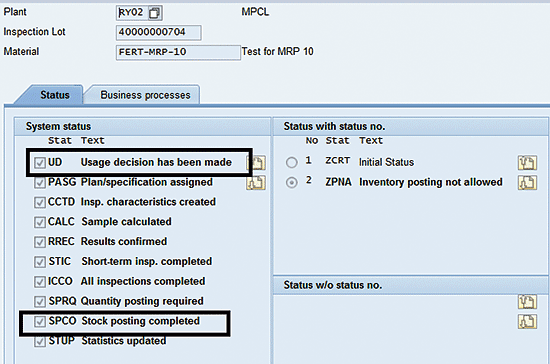Click the 'Inspection Lot' label
This screenshot has width=550, height=364.
pos(34,32)
